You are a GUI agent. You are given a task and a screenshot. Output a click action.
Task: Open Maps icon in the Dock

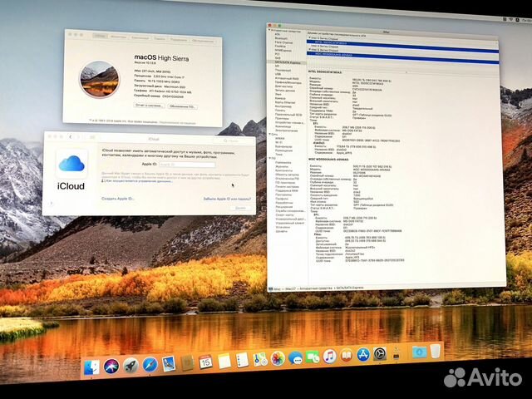(260, 359)
